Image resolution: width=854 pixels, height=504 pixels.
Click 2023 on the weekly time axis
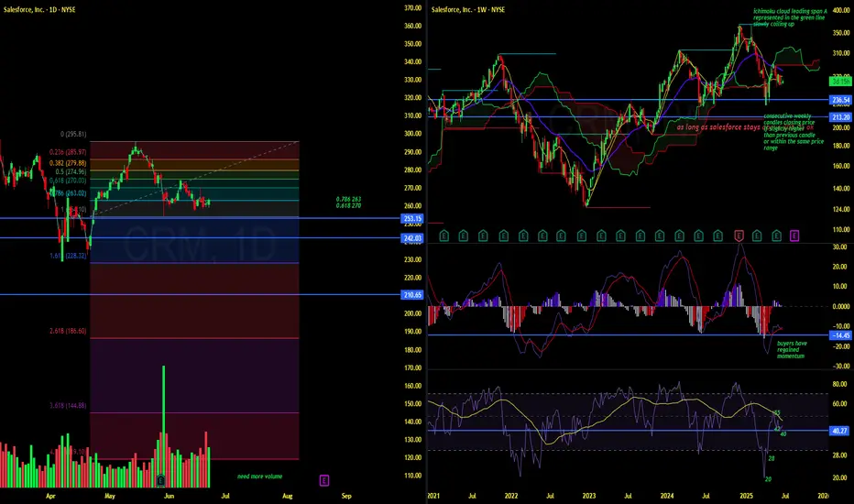coord(589,496)
